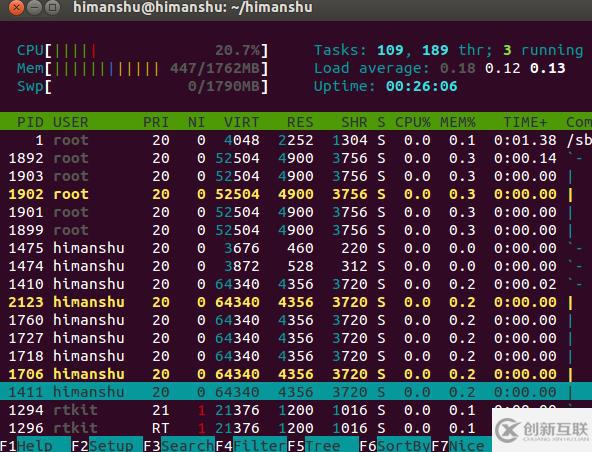Sort by USER column header
Viewport: 592px width, 452px height.
71,122
